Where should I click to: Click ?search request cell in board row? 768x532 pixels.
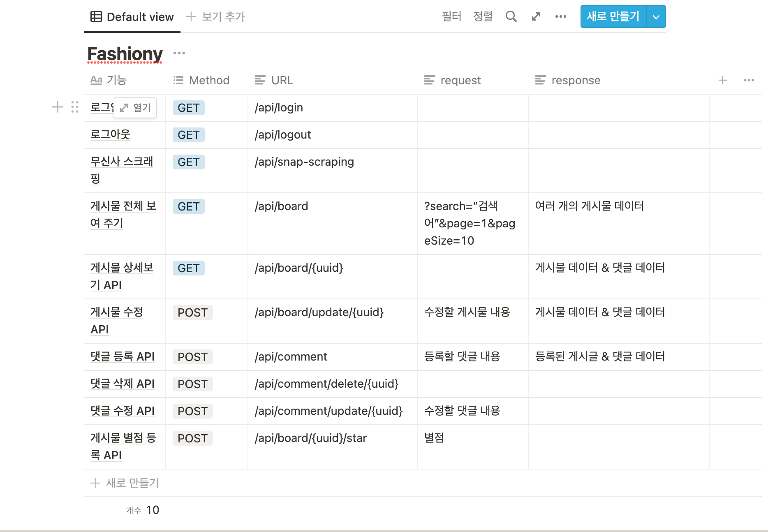473,224
